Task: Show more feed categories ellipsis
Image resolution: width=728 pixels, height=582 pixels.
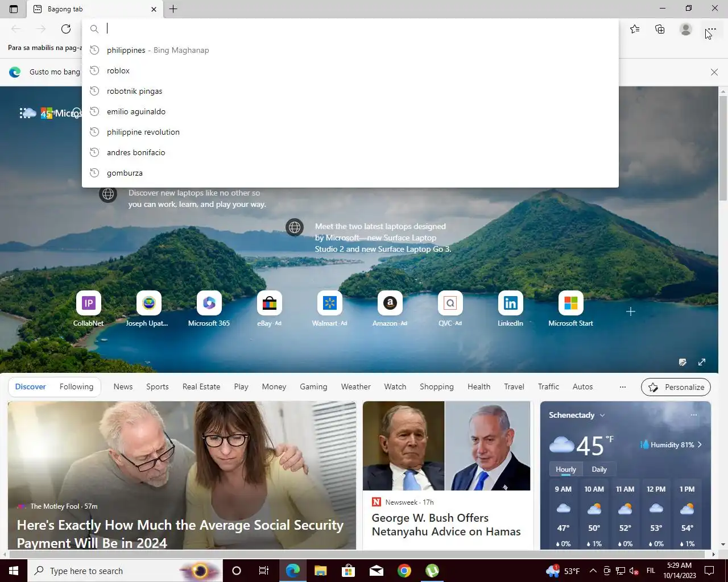Action: (623, 386)
